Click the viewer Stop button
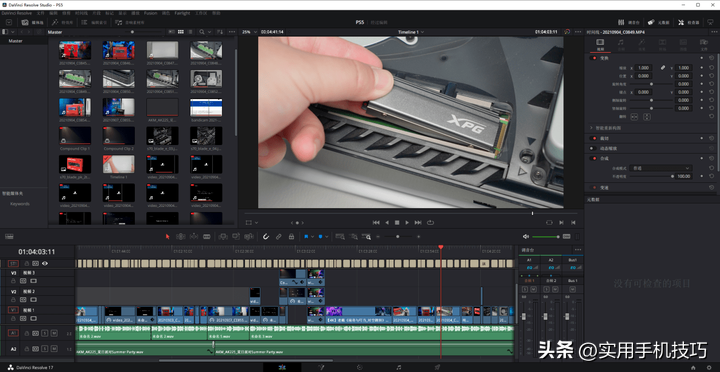The image size is (720, 372). [397, 222]
